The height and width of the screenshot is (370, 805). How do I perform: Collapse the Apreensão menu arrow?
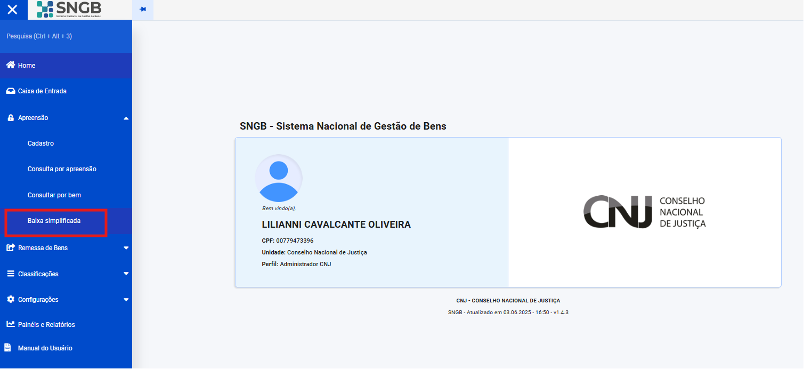coord(126,118)
